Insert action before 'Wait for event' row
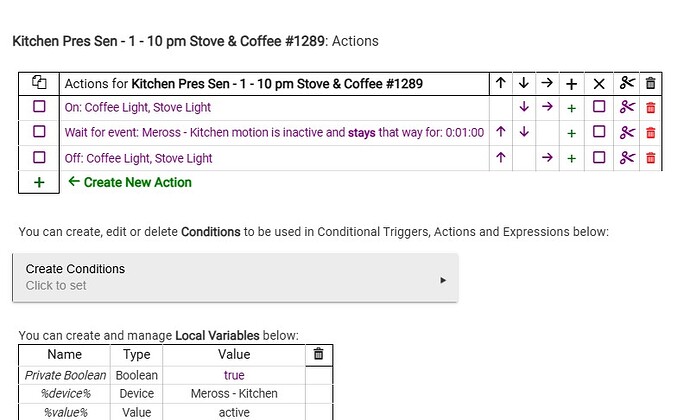Viewport: 690px width, 420px height. tap(572, 132)
